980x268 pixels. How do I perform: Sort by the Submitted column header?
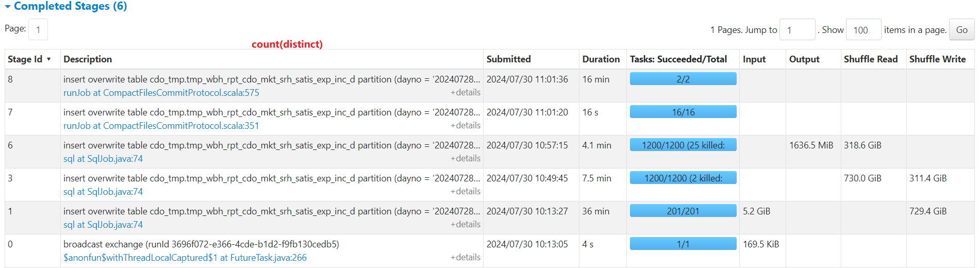coord(508,59)
